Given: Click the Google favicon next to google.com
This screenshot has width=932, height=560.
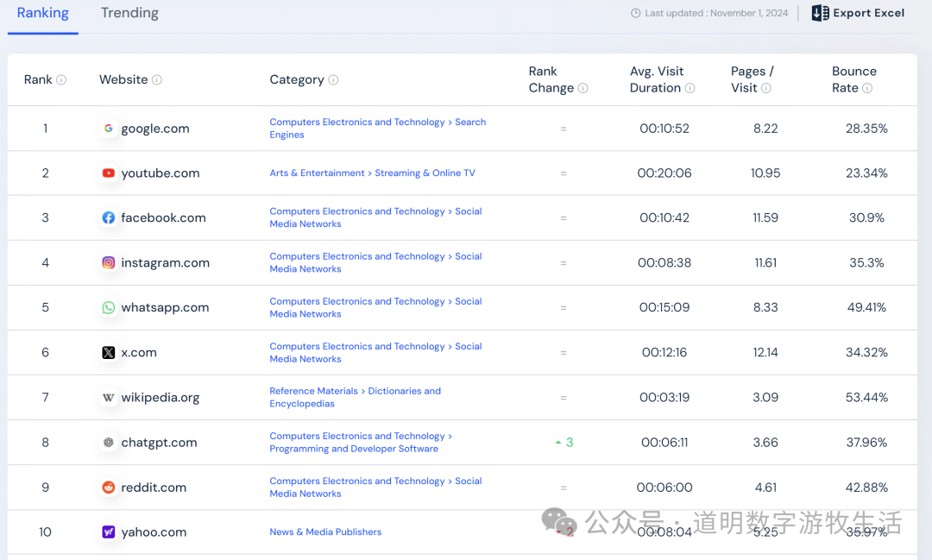Looking at the screenshot, I should (108, 128).
